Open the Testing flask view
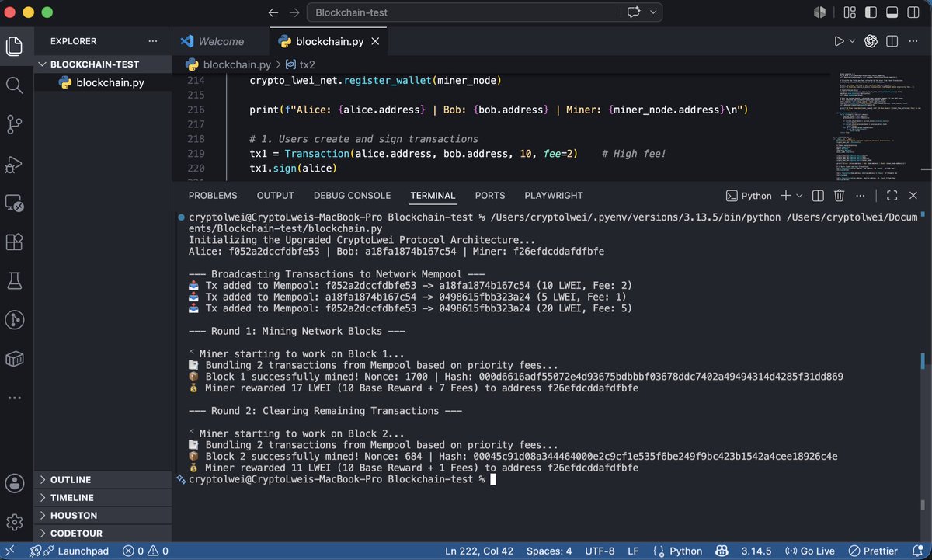Screen dimensions: 932x560 pyautogui.click(x=14, y=281)
